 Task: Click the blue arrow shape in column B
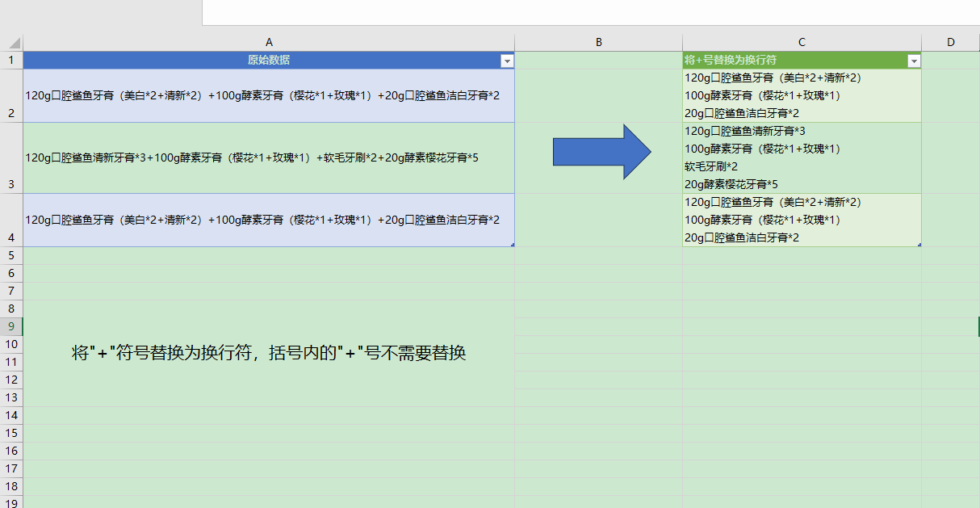tap(601, 150)
